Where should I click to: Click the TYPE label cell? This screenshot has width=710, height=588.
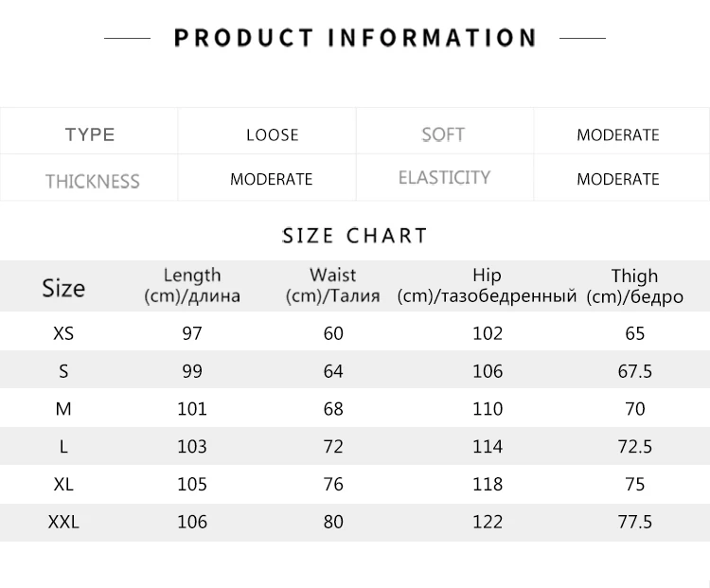click(90, 134)
